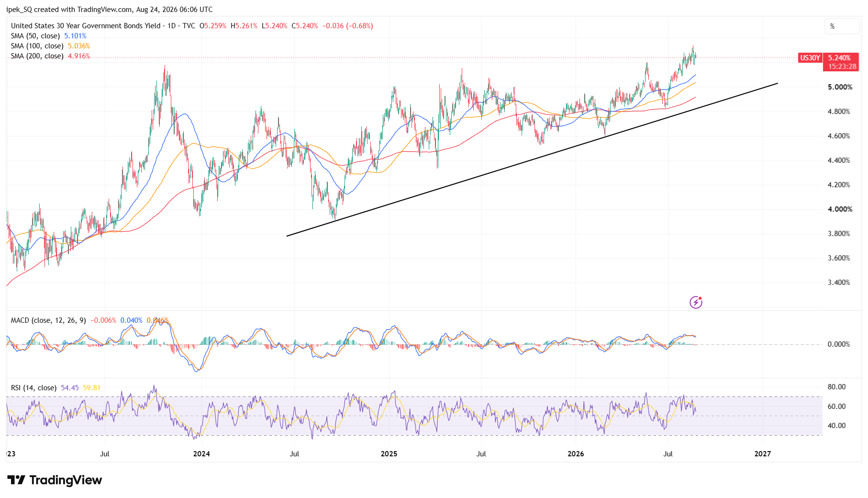Click the high value H5.261%
The height and width of the screenshot is (498, 868).
pos(244,26)
